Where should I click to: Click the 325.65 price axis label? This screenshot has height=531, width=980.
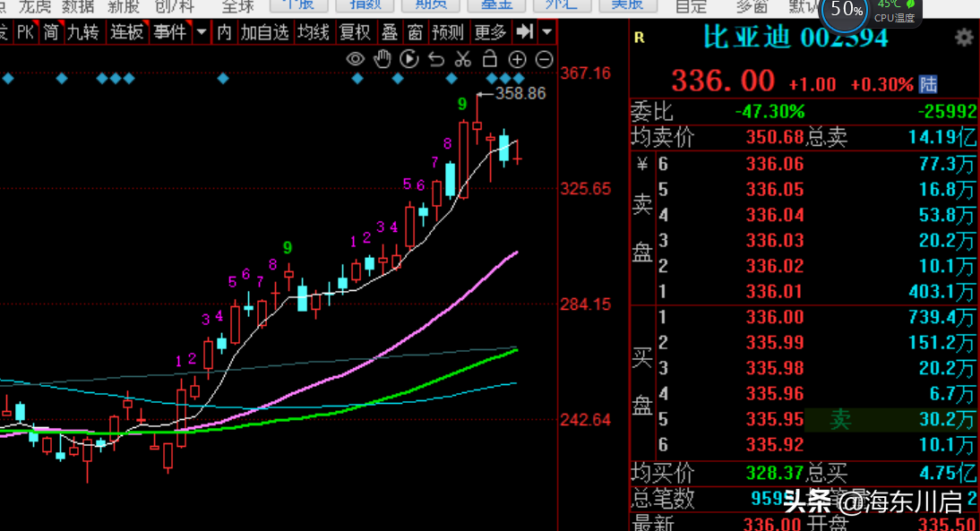pyautogui.click(x=585, y=189)
